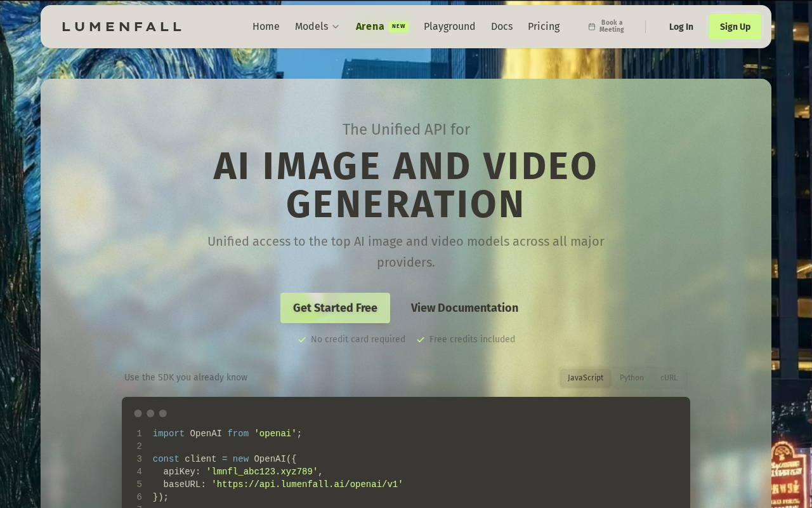Click the apiKey value 'lmnfl_abc123.xyz789'
Screen dimensions: 812x508
click(x=262, y=472)
